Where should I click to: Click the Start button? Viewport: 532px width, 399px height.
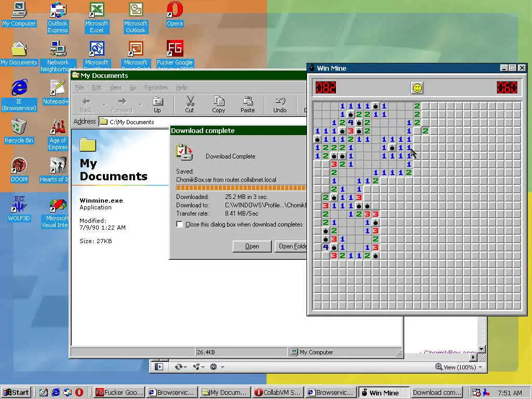tap(16, 392)
